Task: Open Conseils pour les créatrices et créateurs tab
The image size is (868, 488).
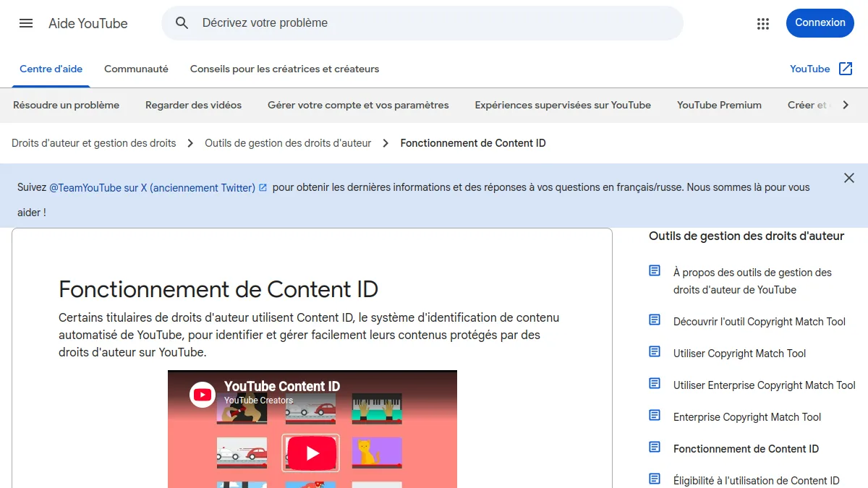Action: [x=284, y=69]
